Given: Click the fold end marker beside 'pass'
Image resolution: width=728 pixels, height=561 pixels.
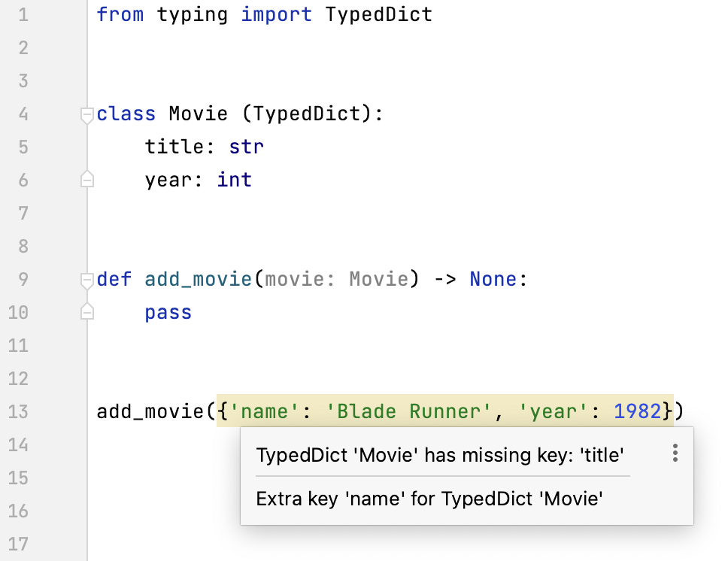Looking at the screenshot, I should click(x=87, y=312).
